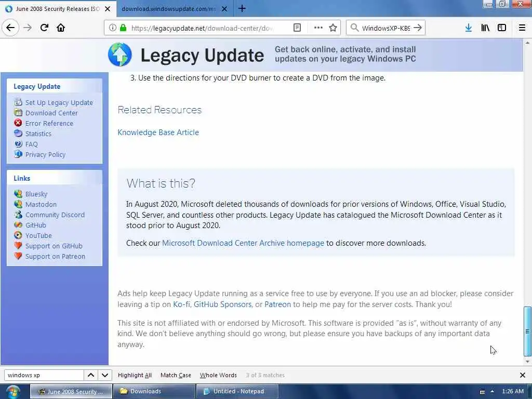Open the GitHub sidebar link

(x=36, y=225)
